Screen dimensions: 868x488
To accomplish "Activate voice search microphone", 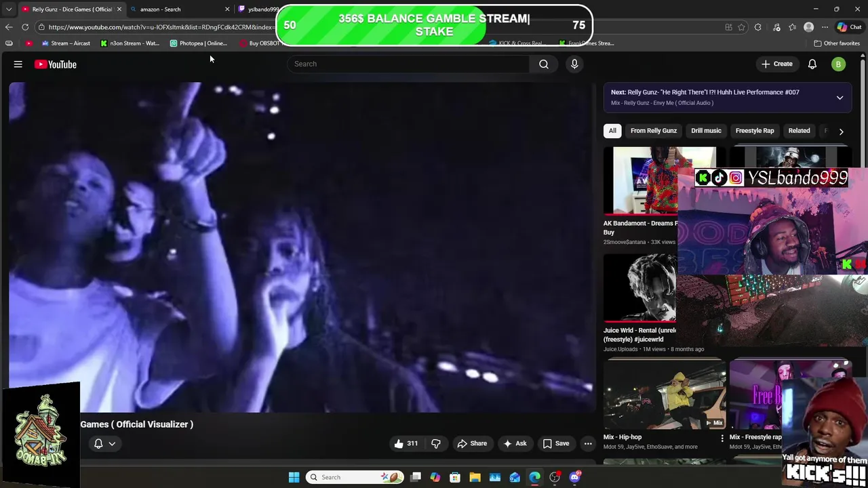I will [574, 64].
